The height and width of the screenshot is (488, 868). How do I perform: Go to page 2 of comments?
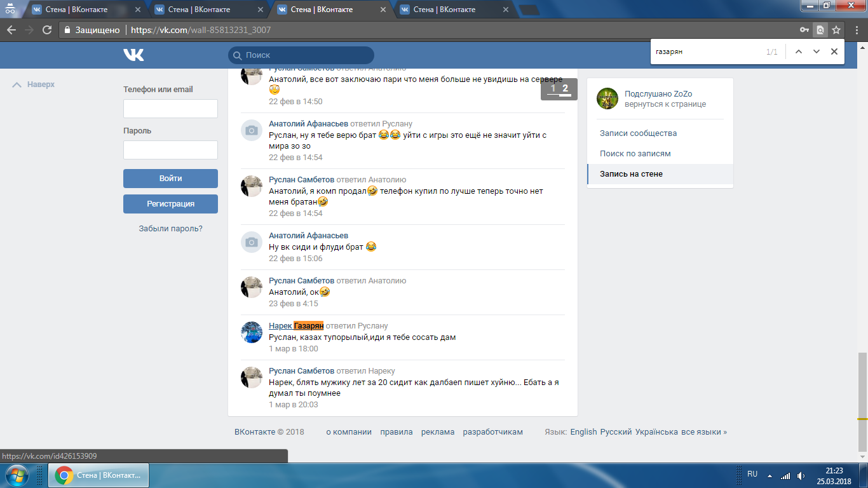[565, 88]
